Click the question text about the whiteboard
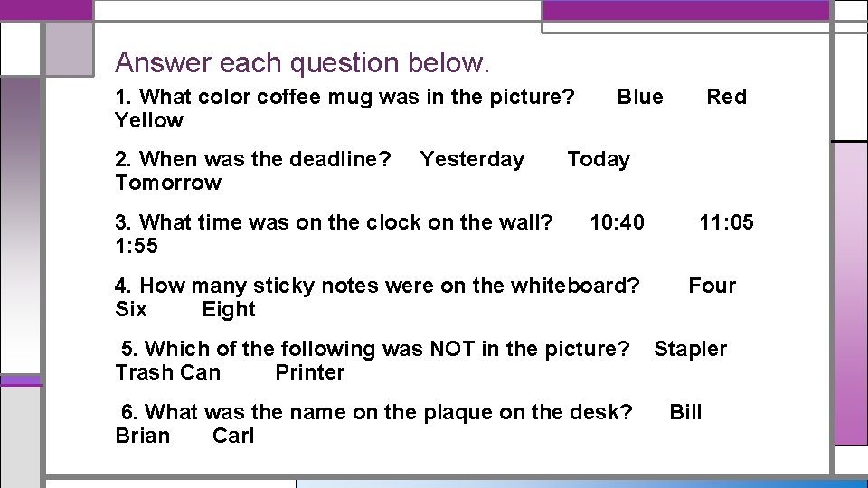This screenshot has width=868, height=488. [377, 286]
